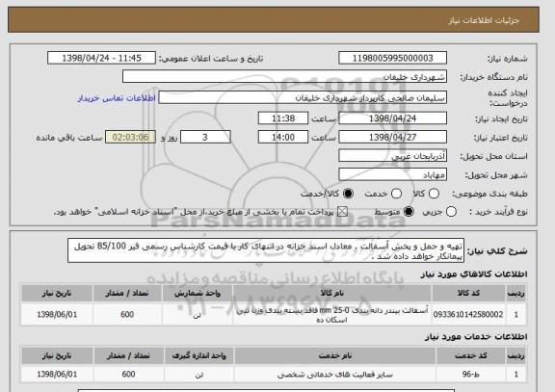Click the creation time field 11:38

pyautogui.click(x=283, y=118)
